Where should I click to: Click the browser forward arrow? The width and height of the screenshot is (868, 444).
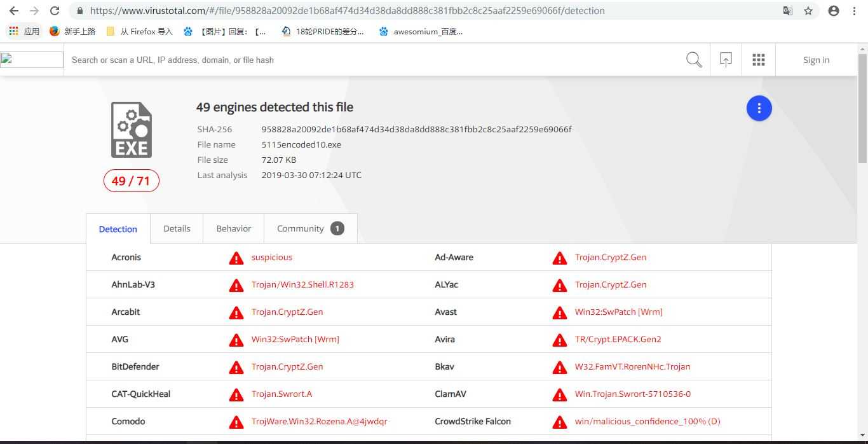pyautogui.click(x=34, y=11)
